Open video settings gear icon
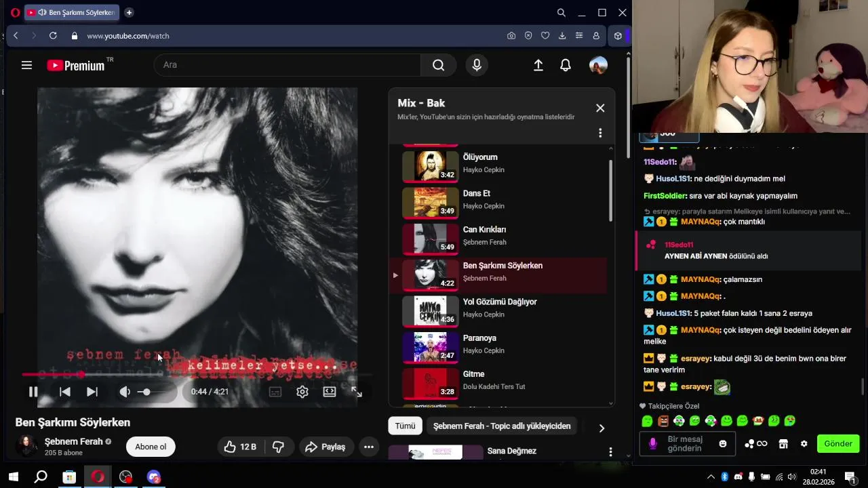The height and width of the screenshot is (488, 868). click(302, 392)
